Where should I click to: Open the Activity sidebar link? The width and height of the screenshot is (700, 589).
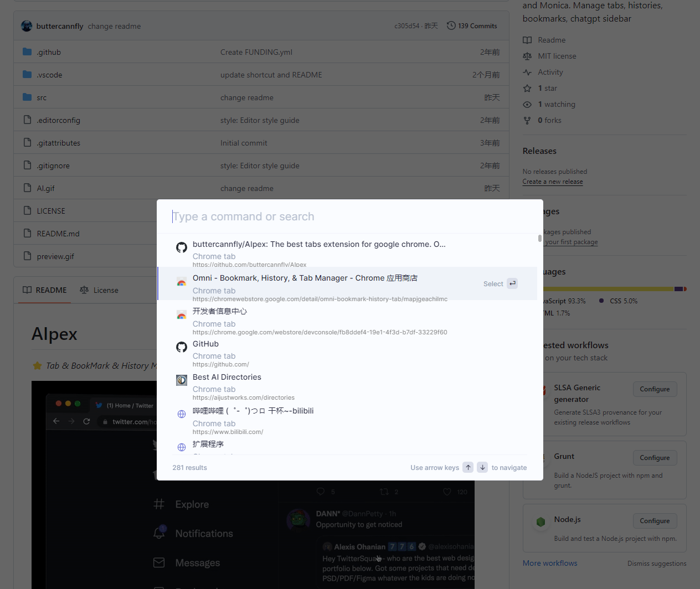click(550, 72)
